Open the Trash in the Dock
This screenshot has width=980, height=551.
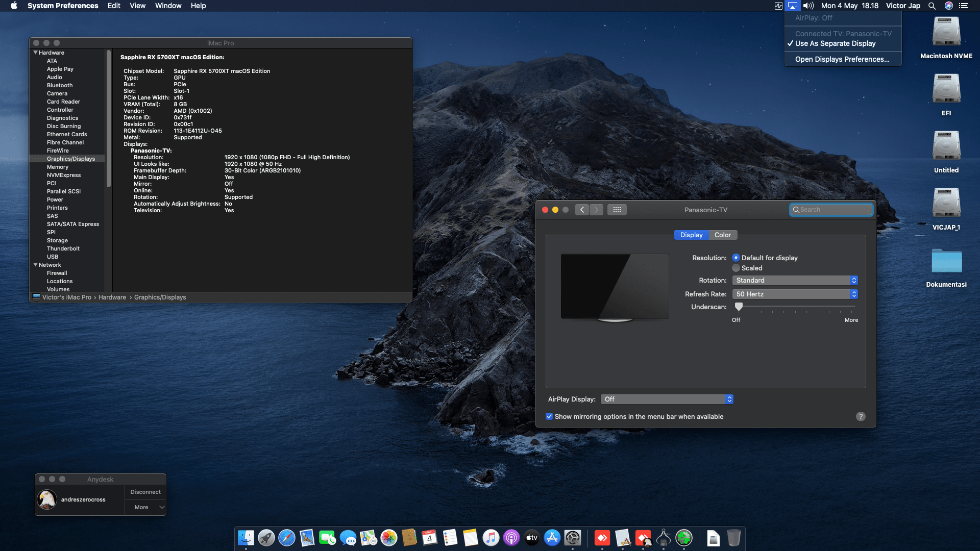[733, 538]
